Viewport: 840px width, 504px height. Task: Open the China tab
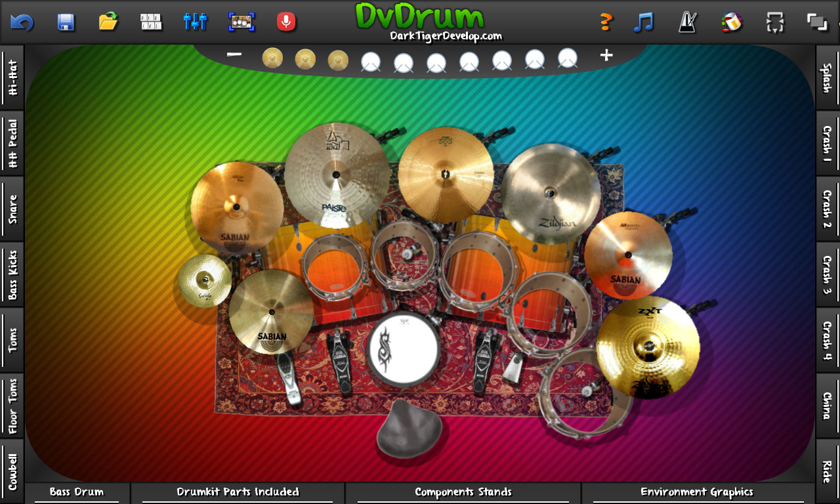828,406
